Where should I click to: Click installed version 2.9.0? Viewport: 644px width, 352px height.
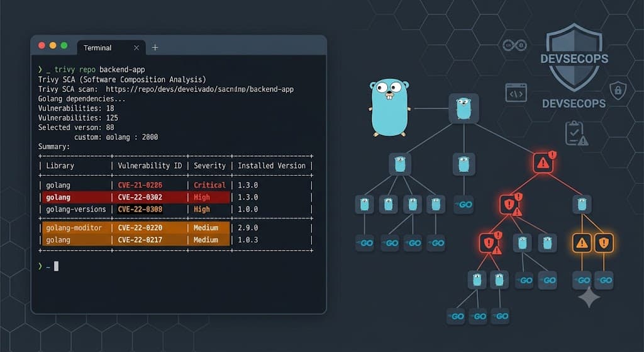[248, 228]
